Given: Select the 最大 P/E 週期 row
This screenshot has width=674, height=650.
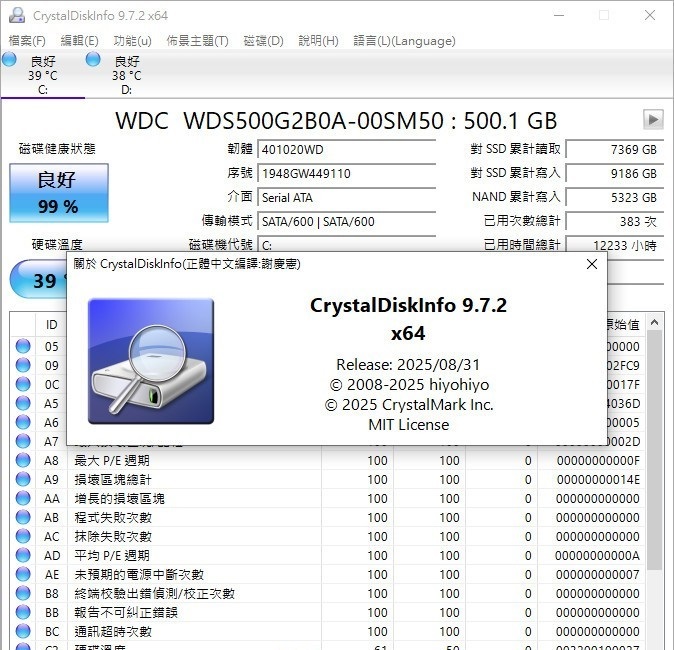Looking at the screenshot, I should [327, 460].
